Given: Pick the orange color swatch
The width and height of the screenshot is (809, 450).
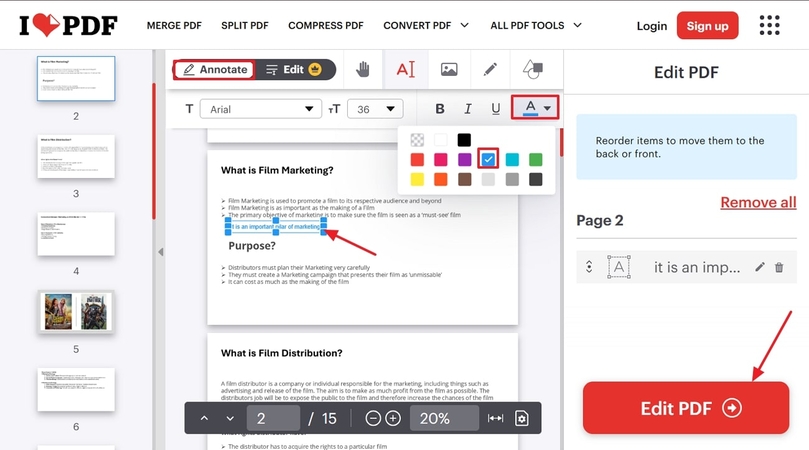Looking at the screenshot, I should click(441, 179).
